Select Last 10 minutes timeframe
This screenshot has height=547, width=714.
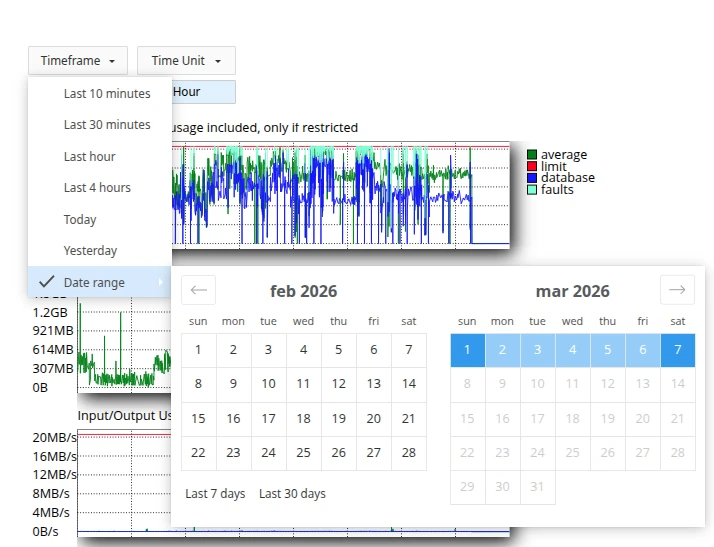pyautogui.click(x=107, y=94)
